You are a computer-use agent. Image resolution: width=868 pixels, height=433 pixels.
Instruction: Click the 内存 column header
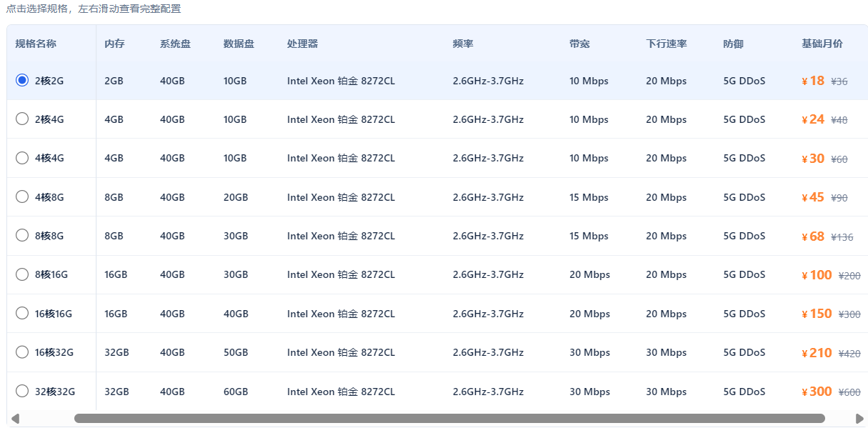pos(114,44)
